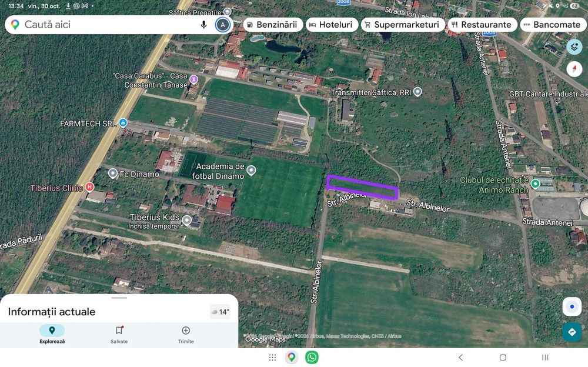Select the Casa Carabus purple pin
The width and height of the screenshot is (588, 367).
[x=193, y=79]
